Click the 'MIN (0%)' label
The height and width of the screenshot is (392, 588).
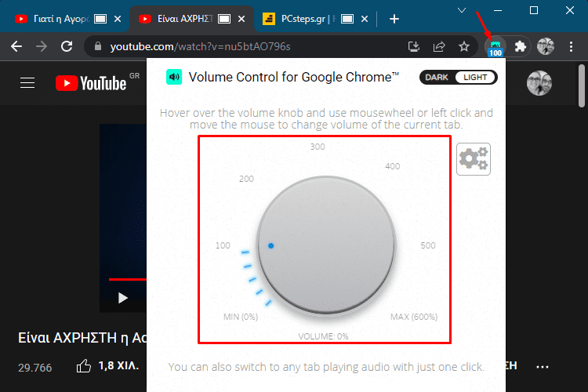click(x=241, y=317)
